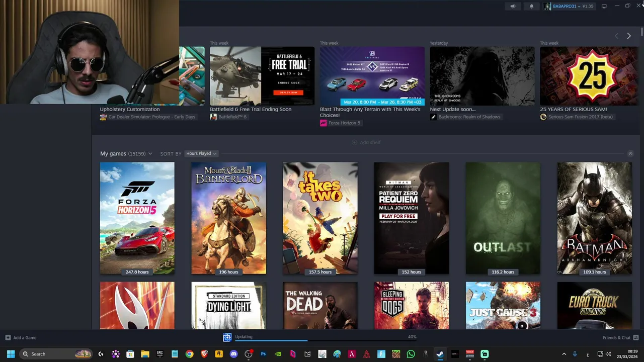Collapse the My games shelf chevron
This screenshot has width=644, height=362.
tap(630, 153)
